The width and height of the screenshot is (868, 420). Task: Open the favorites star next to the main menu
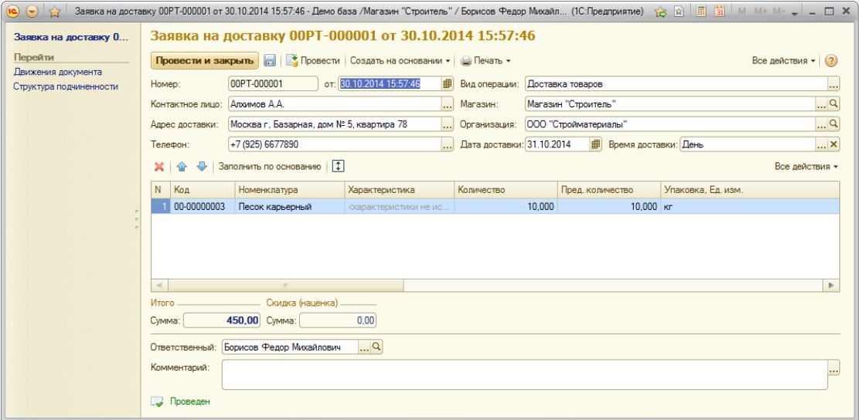pyautogui.click(x=54, y=11)
